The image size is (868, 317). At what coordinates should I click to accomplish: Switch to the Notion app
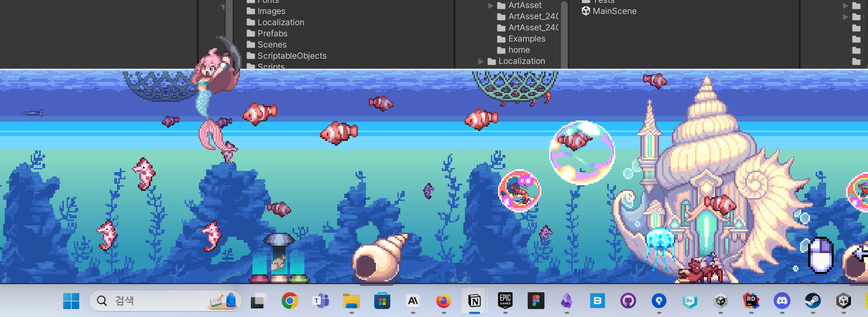[474, 301]
